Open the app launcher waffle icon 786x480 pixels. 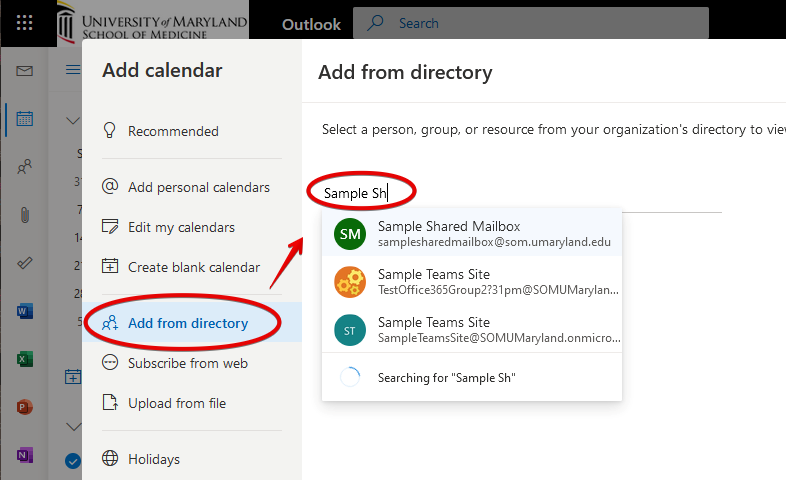click(25, 23)
